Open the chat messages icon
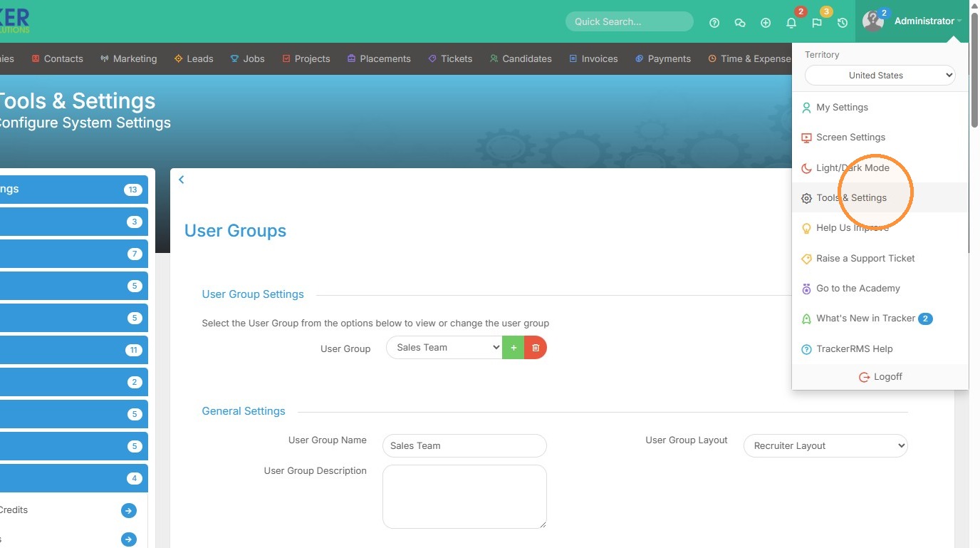Screen dimensions: 980x548 pos(740,23)
